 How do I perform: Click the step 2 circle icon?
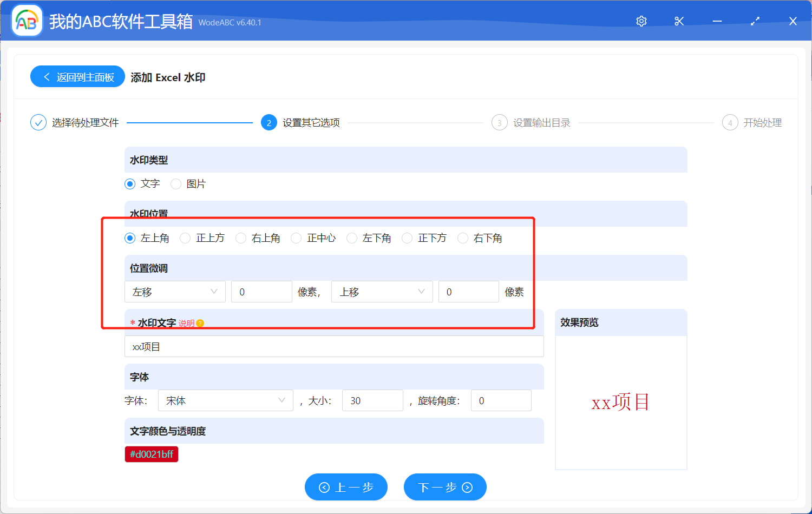(269, 122)
